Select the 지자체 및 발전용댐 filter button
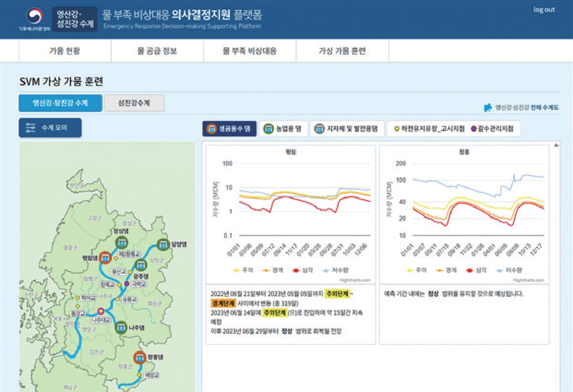The height and width of the screenshot is (392, 573). pos(347,129)
